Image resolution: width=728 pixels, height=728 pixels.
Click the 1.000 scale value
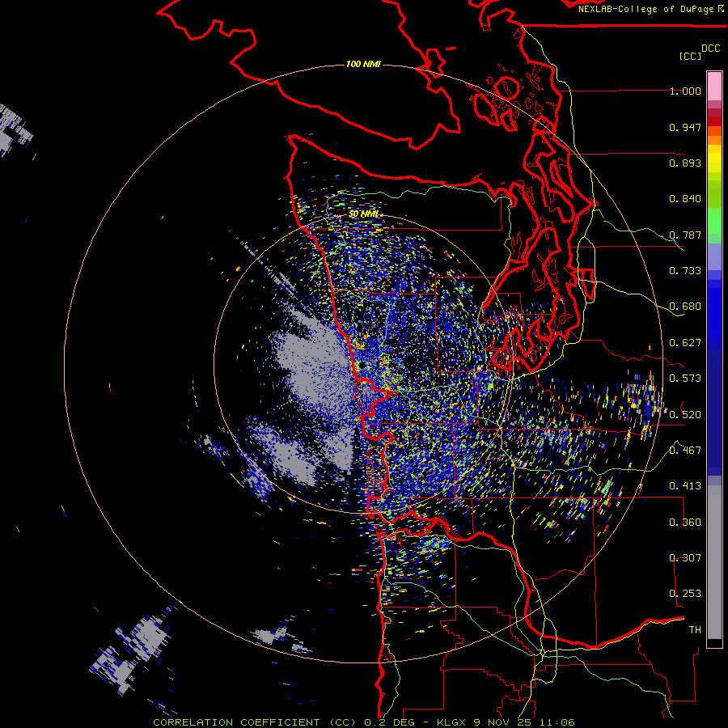pos(685,91)
